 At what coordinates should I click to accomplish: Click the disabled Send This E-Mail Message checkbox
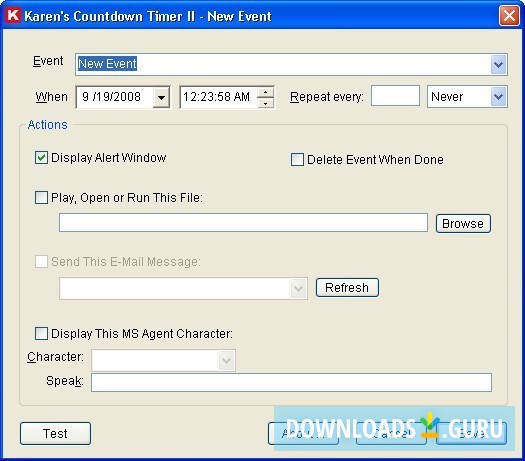(41, 261)
